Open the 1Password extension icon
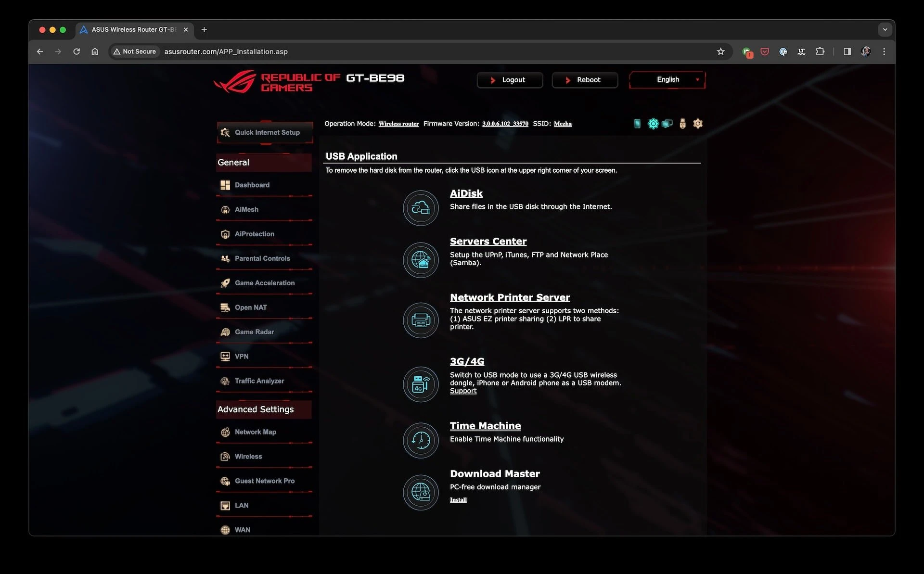This screenshot has width=924, height=574. 783,51
